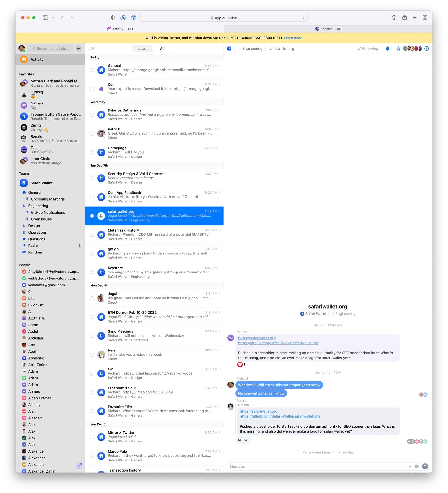Toggle the Following status

[368, 49]
